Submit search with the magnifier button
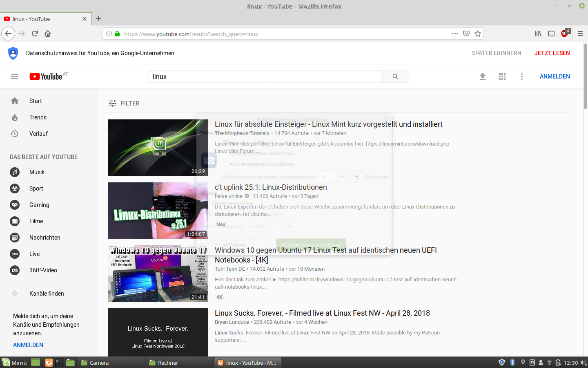Viewport: 588px width, 368px height. click(396, 76)
